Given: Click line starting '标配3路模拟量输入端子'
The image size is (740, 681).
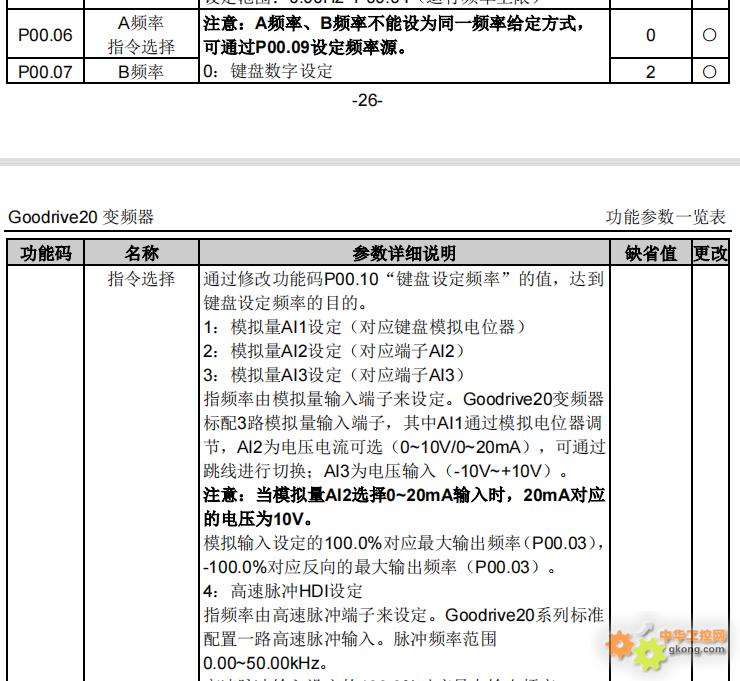Looking at the screenshot, I should (x=404, y=423).
